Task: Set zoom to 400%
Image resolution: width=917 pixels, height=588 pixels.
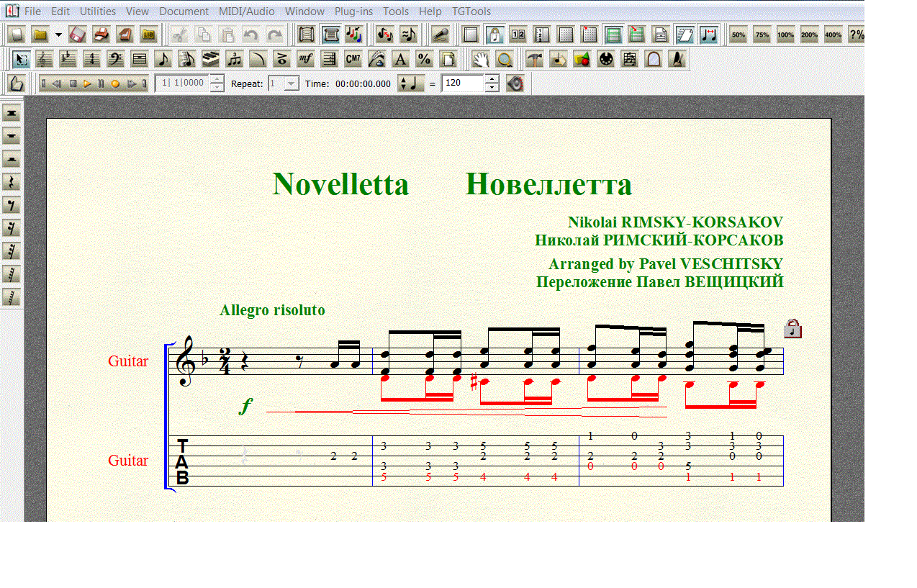Action: click(833, 35)
